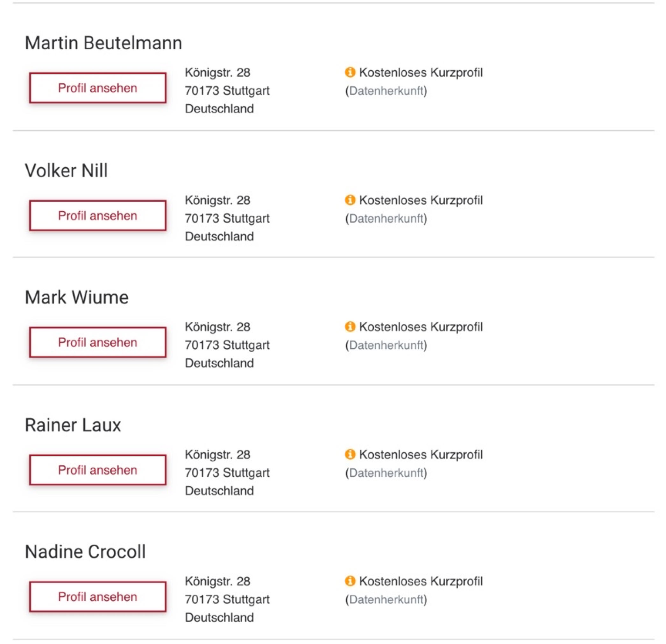Image resolution: width=666 pixels, height=644 pixels.
Task: Visit Datenherkunft link for Nadine Crocoll
Action: pyautogui.click(x=386, y=599)
